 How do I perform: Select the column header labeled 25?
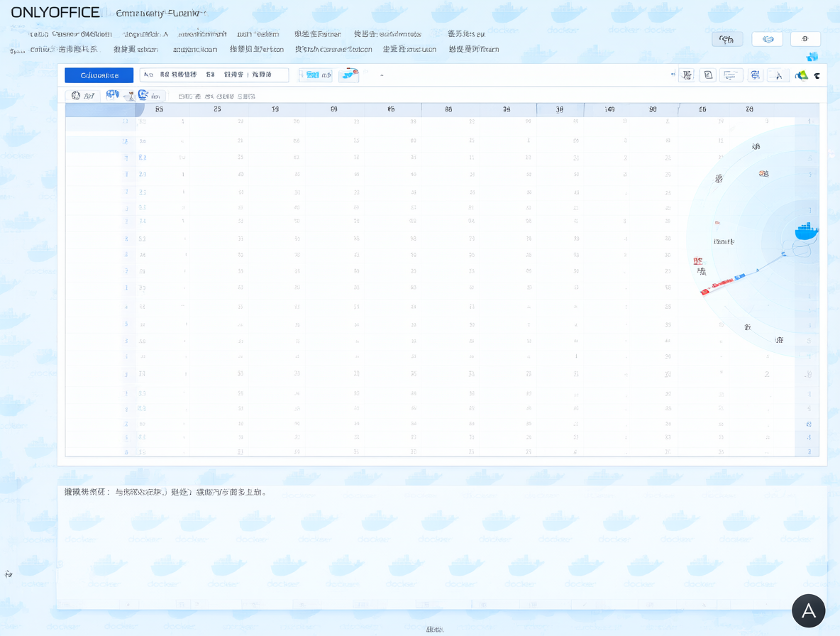click(217, 109)
